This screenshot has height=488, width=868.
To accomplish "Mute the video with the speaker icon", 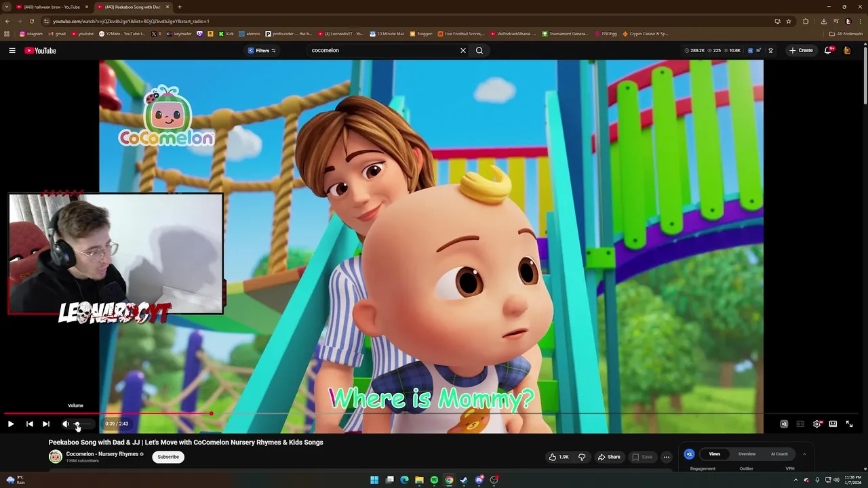I will [66, 424].
